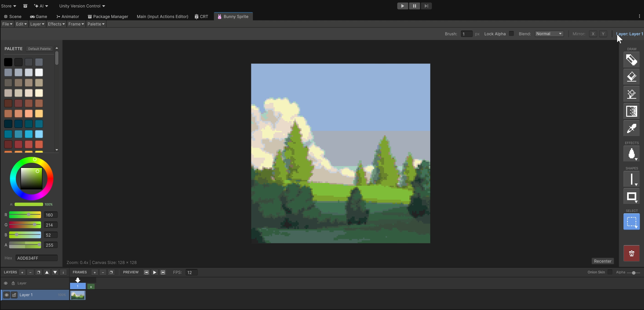
Task: Click the red trash delete button
Action: [631, 253]
